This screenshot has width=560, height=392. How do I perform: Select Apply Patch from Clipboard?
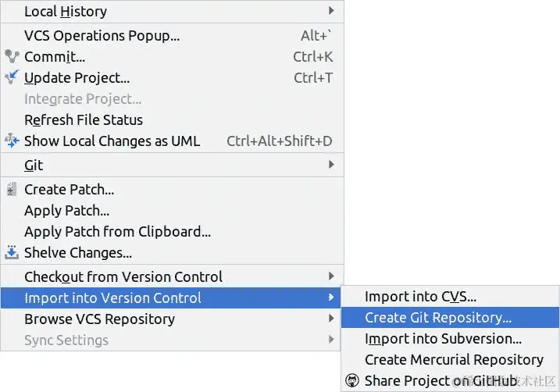117,231
